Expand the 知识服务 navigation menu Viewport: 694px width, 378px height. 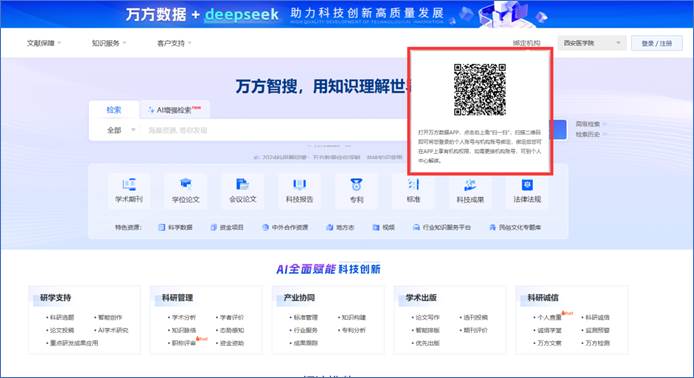tap(109, 43)
